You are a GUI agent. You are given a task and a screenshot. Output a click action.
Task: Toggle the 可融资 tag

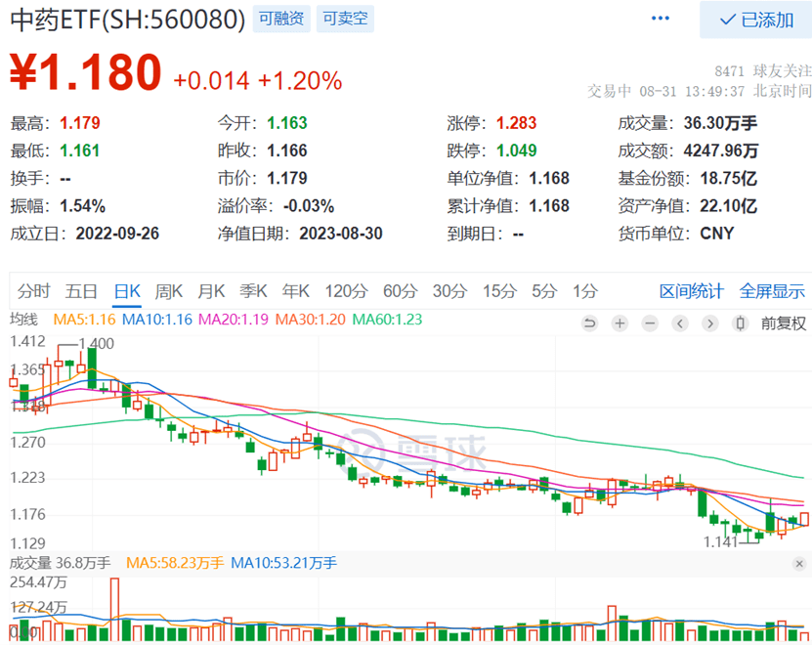pos(279,19)
